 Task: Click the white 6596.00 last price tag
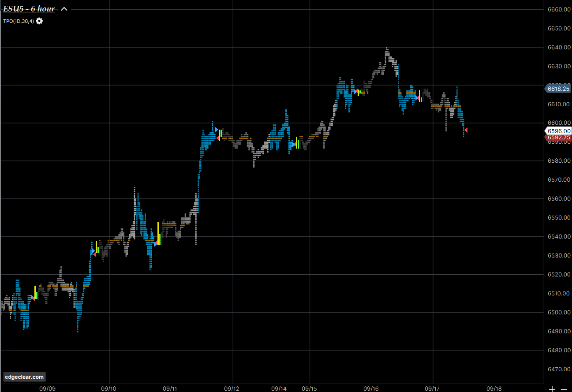pyautogui.click(x=559, y=131)
